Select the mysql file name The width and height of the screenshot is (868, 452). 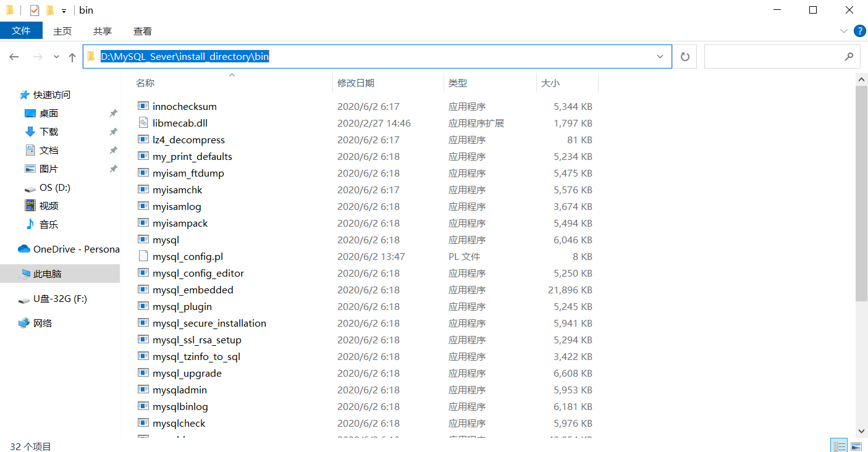coord(166,240)
